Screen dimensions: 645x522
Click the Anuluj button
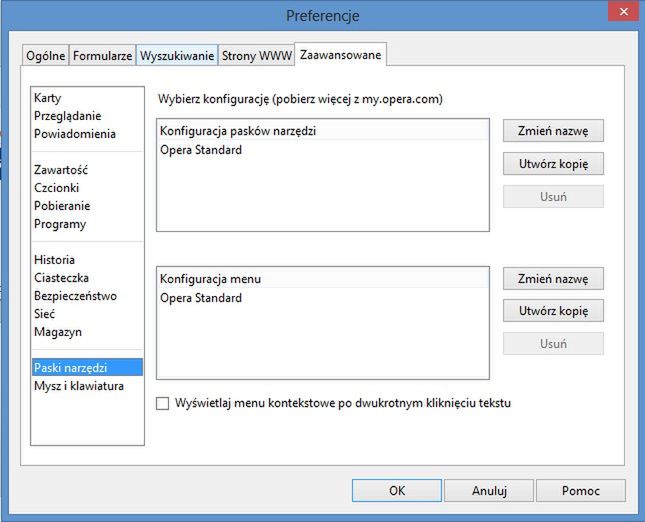tap(489, 490)
